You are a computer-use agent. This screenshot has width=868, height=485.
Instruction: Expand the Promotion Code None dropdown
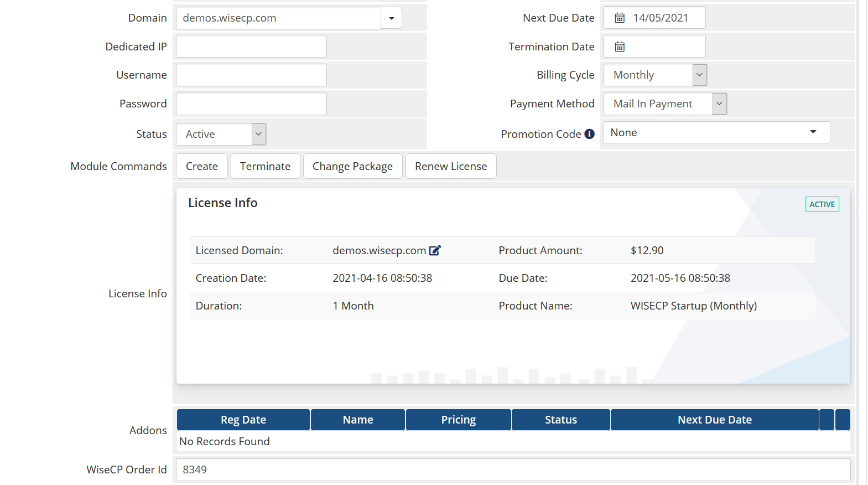[716, 132]
